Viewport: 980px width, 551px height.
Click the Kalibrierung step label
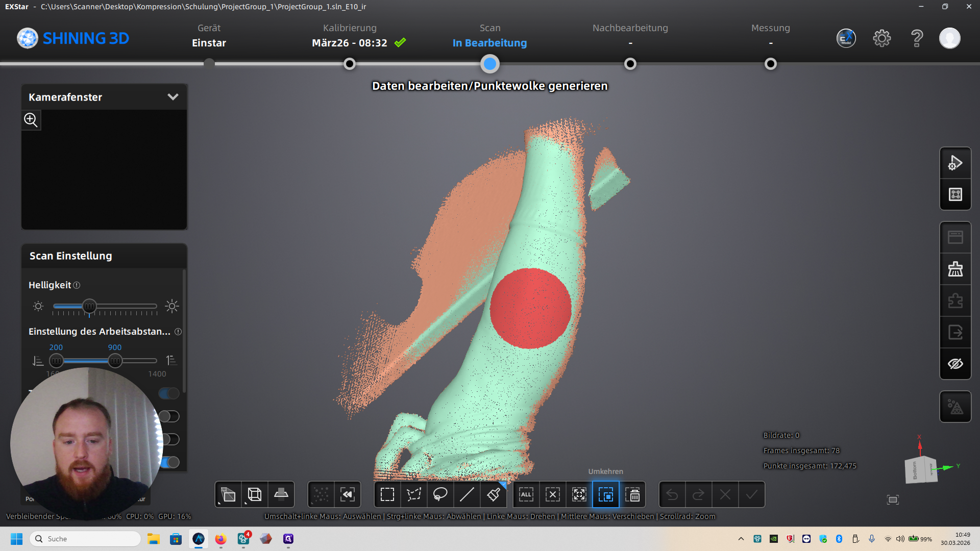tap(350, 28)
